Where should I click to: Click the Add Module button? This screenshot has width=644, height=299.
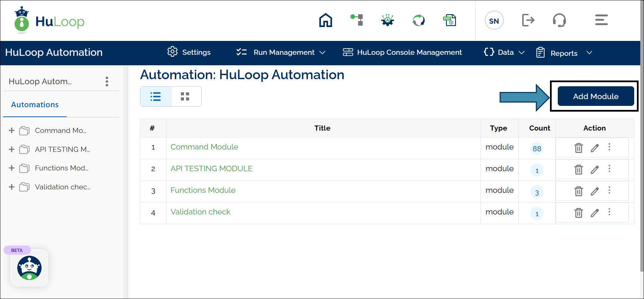coord(595,96)
